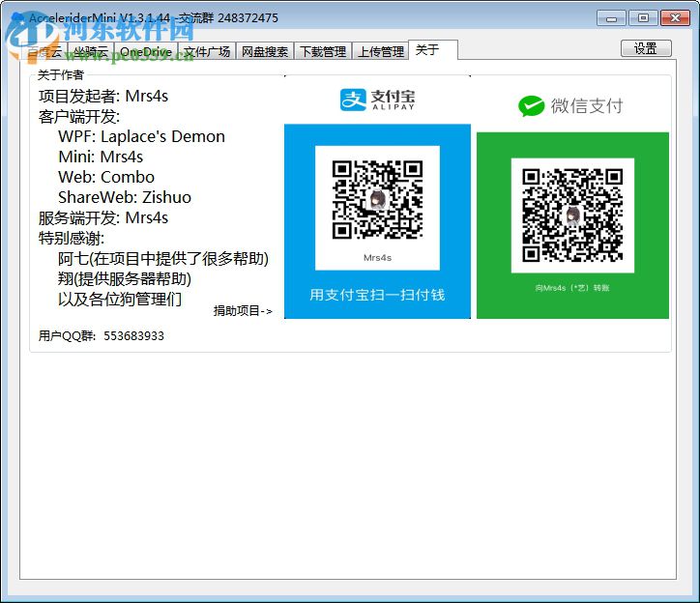Click the 关于作者 group title
The height and width of the screenshot is (603, 700).
click(60, 74)
